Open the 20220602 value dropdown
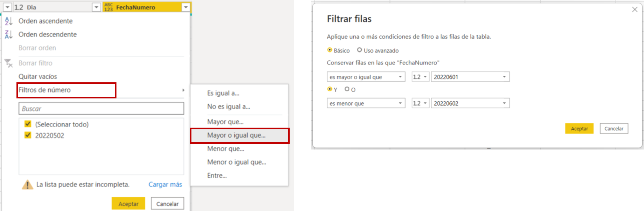The height and width of the screenshot is (211, 644). 504,103
